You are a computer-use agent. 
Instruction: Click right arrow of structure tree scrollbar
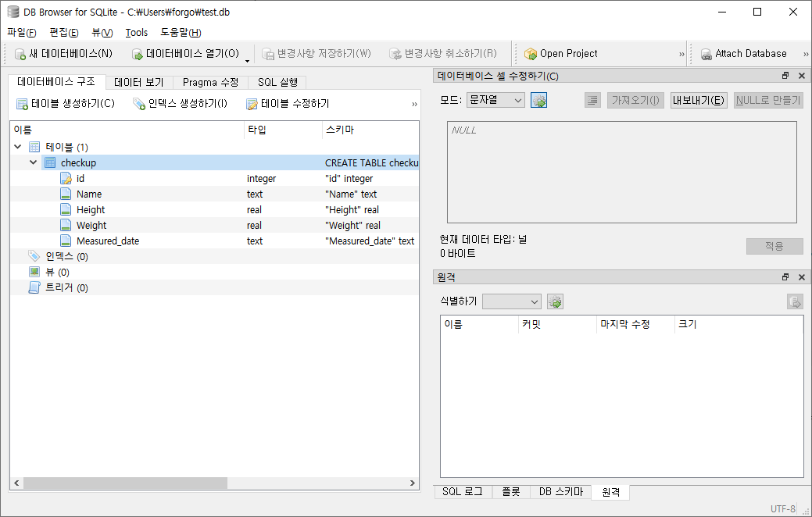[413, 483]
